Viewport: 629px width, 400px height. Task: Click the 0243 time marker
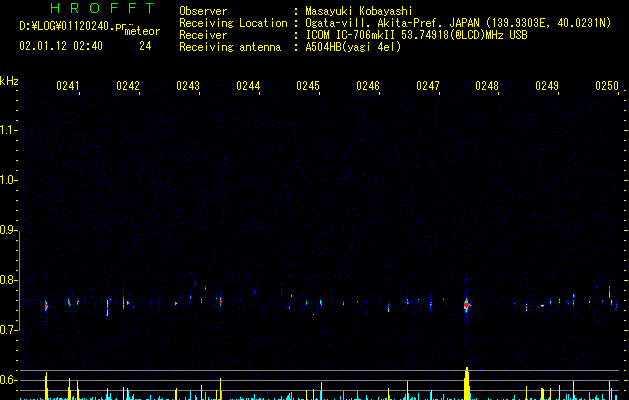[188, 86]
